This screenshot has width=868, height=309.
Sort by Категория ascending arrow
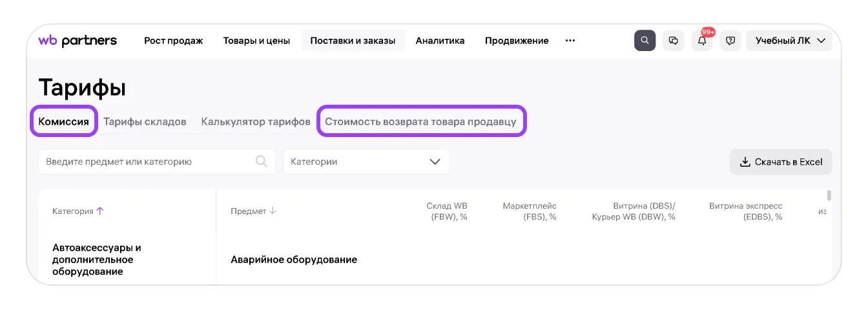click(100, 211)
